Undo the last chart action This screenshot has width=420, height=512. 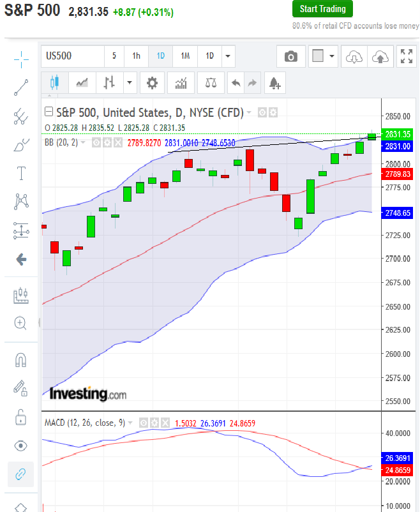tap(236, 82)
